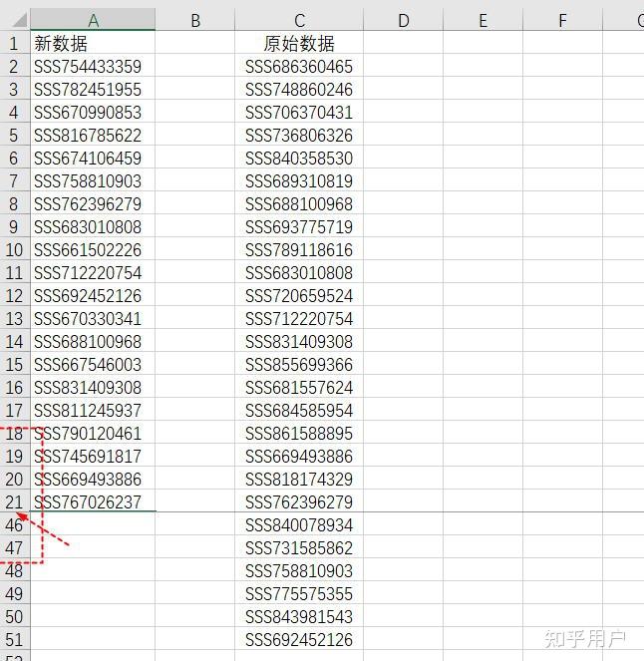Click cell SSS720659524

[299, 295]
